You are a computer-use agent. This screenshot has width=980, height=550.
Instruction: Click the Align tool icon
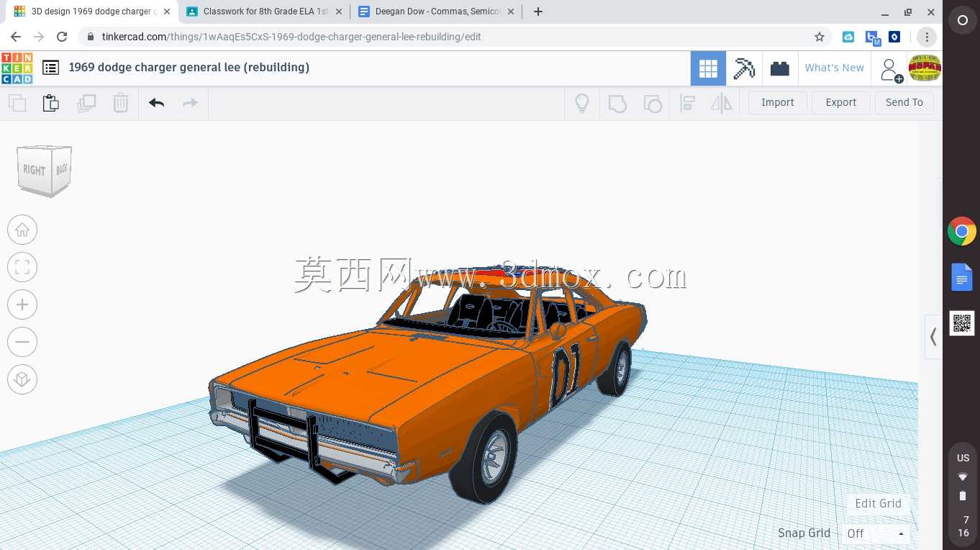pyautogui.click(x=687, y=104)
